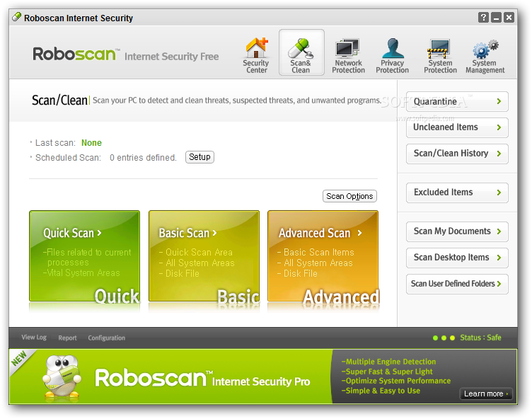Viewport: 532px width, 419px height.
Task: Click the Roboscan mascot in Pro banner
Action: tap(62, 377)
